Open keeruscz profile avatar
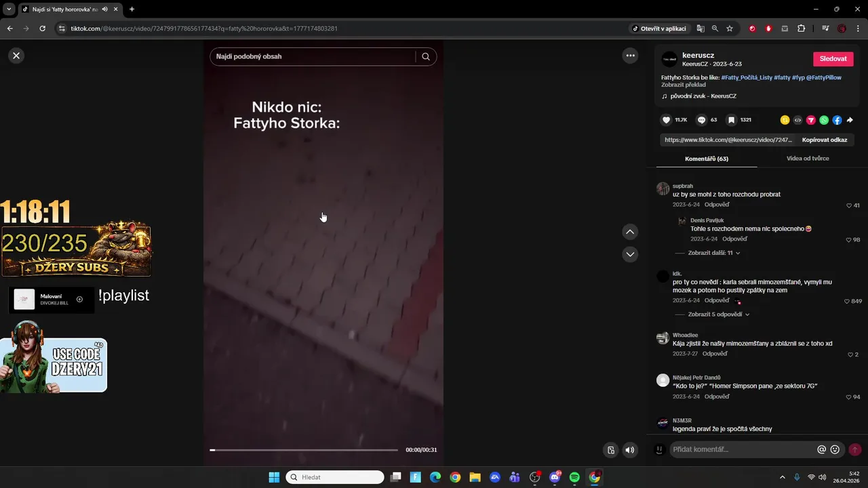Image resolution: width=868 pixels, height=488 pixels. click(669, 59)
